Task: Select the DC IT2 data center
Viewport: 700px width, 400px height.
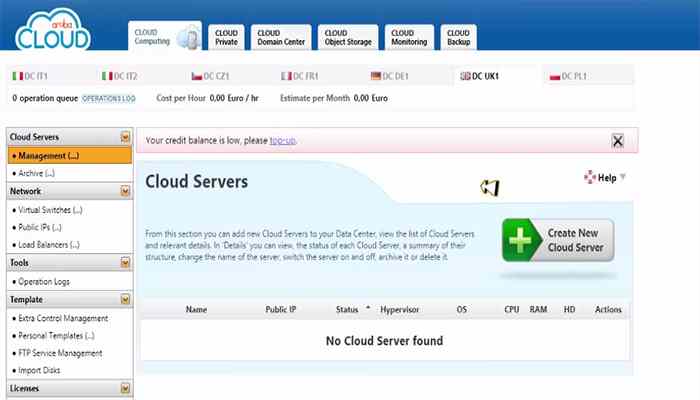Action: 120,76
